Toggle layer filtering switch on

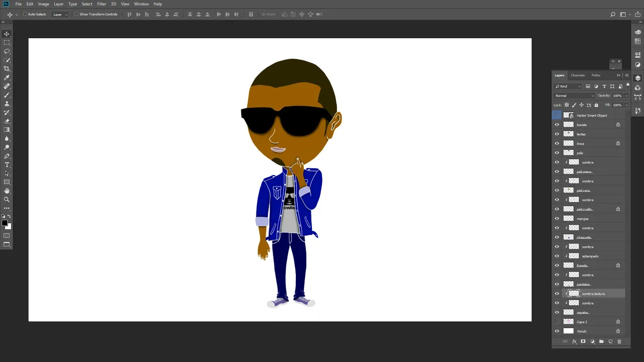627,85
